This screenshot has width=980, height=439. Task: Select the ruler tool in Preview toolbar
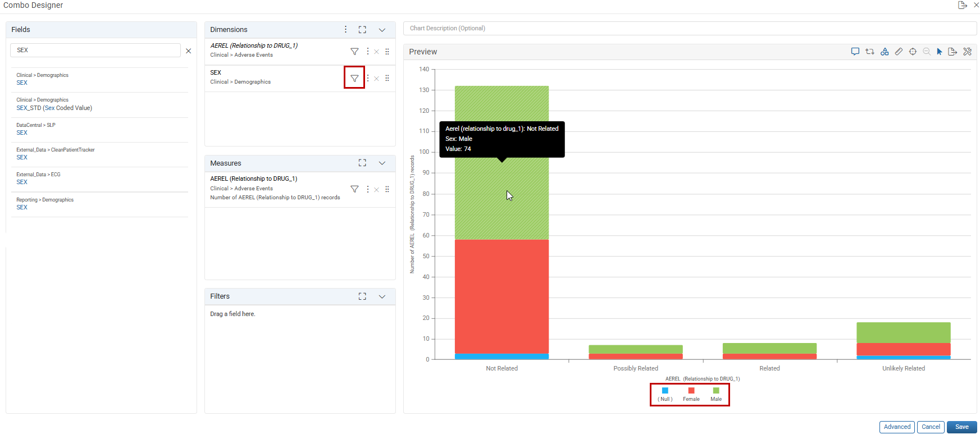pyautogui.click(x=899, y=52)
